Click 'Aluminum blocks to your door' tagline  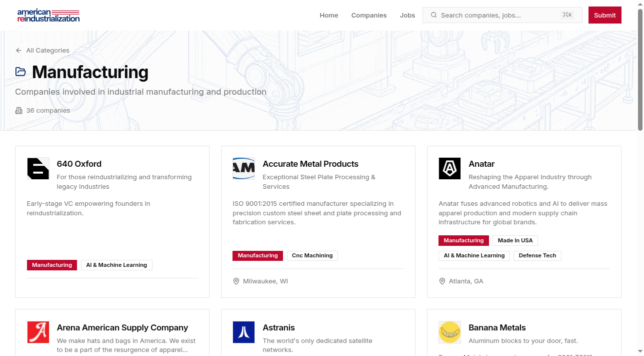(523, 341)
